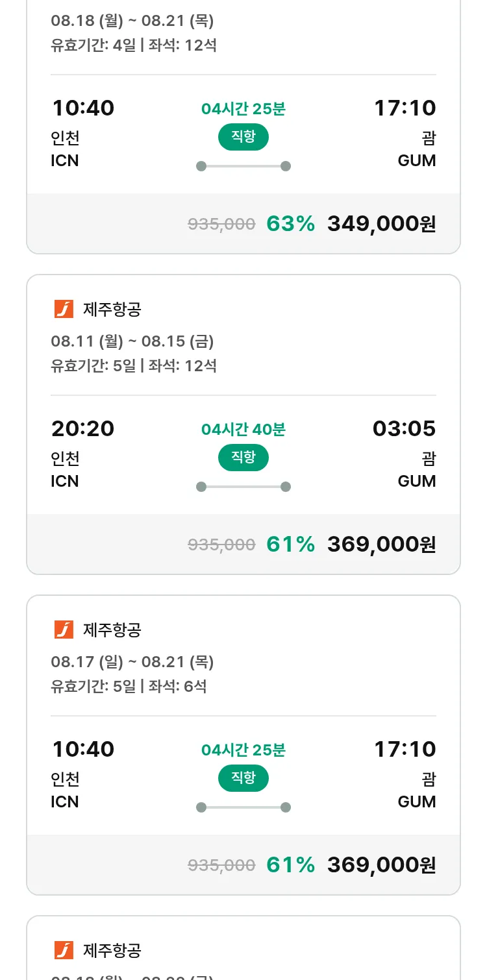Click the 20:20 departure time
Viewport: 487px width, 980px height.
(x=82, y=428)
